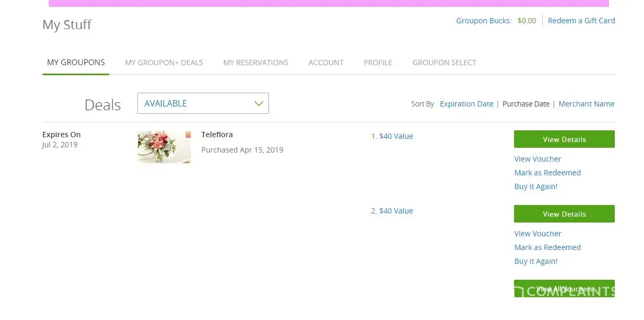Sort deals by Purchase Date
Image resolution: width=644 pixels, height=320 pixels.
click(x=526, y=104)
